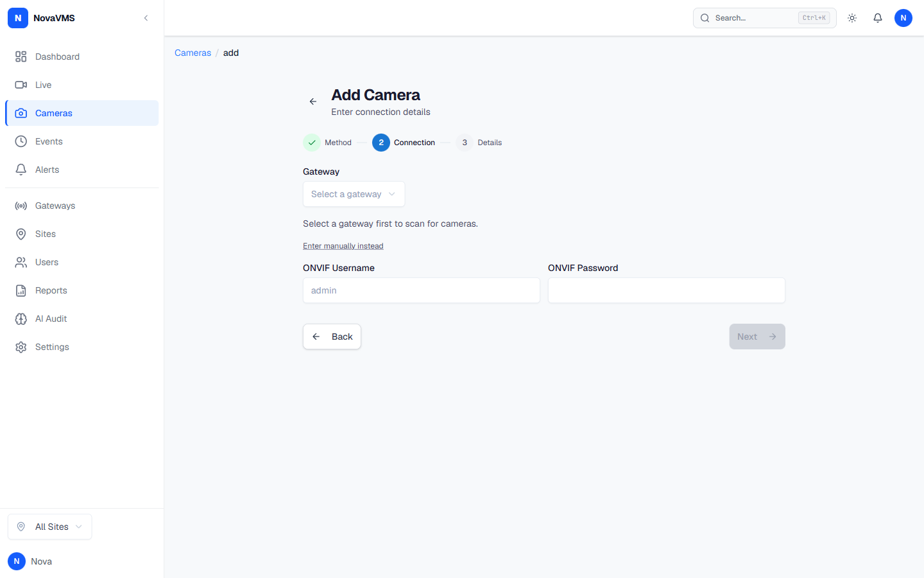
Task: Open the profile avatar menu top right
Action: pos(903,18)
